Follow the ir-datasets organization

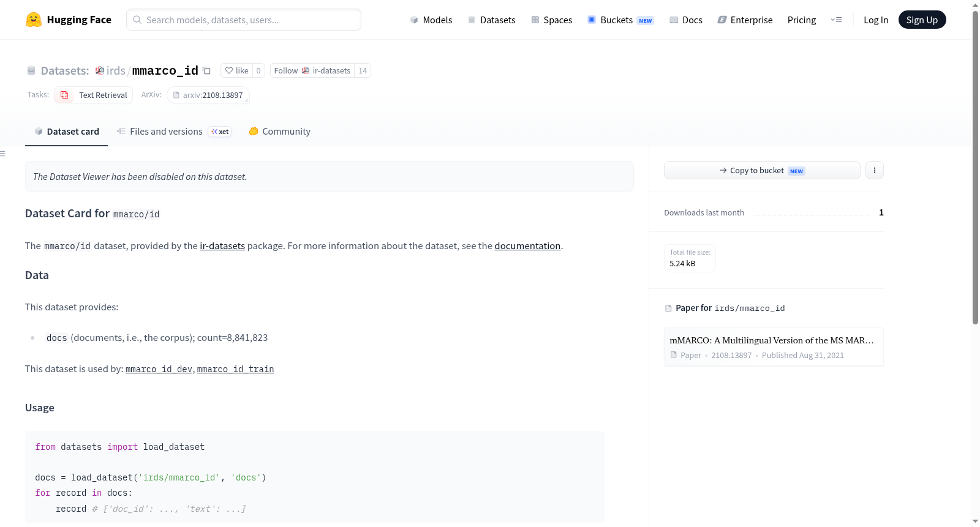[312, 71]
